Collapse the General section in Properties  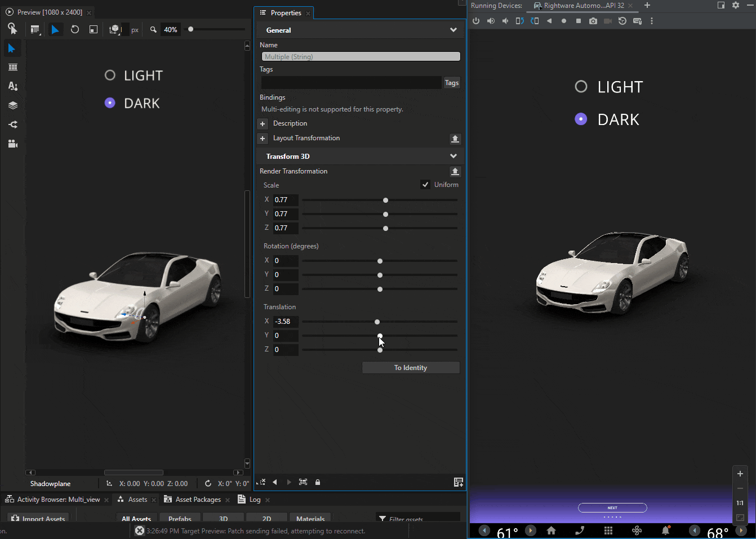[453, 30]
